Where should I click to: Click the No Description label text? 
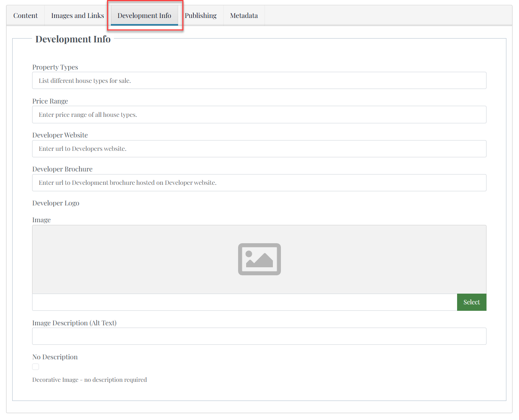pyautogui.click(x=55, y=357)
